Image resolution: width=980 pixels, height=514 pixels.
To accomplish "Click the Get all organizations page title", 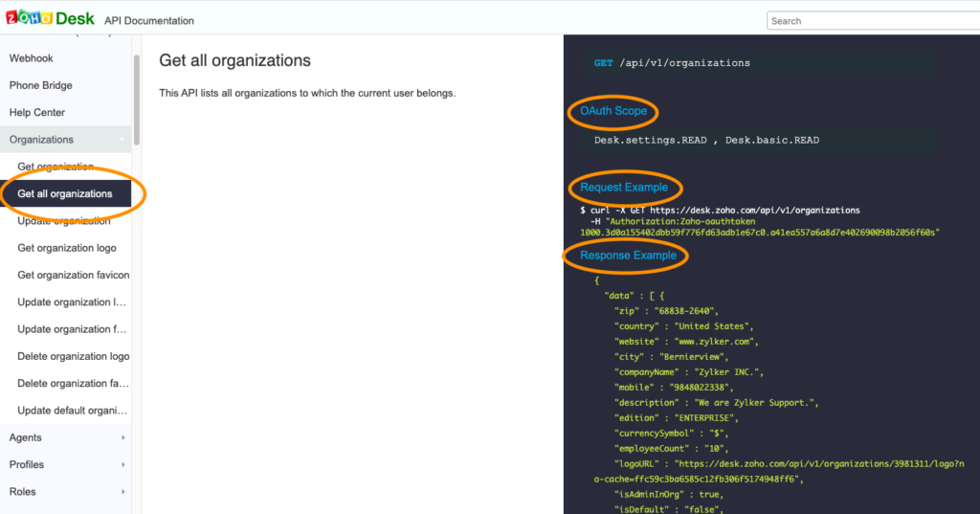I will pos(235,60).
